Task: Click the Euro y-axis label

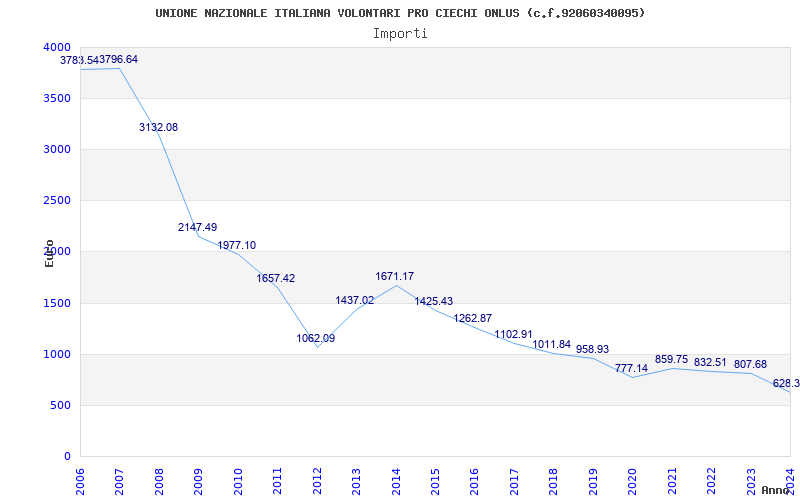Action: (x=49, y=253)
